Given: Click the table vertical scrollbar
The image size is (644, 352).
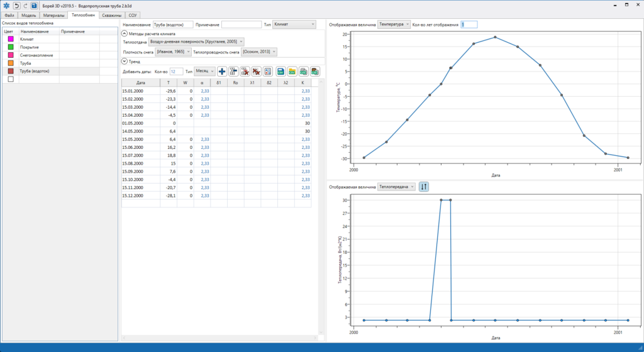Looking at the screenshot, I should pos(321,207).
